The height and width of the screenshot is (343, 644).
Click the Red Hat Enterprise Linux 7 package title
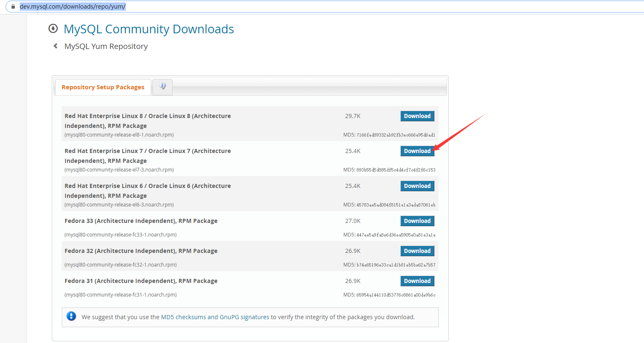click(148, 156)
